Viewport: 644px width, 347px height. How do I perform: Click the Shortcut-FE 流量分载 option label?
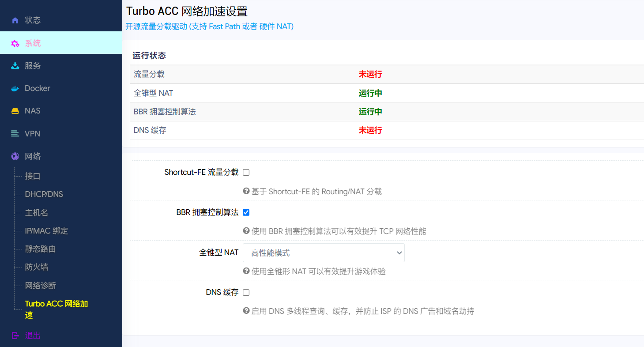(x=201, y=172)
